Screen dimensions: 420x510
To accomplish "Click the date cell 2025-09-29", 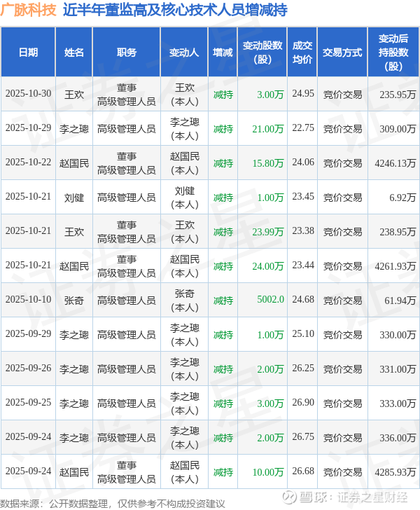I will point(28,334).
